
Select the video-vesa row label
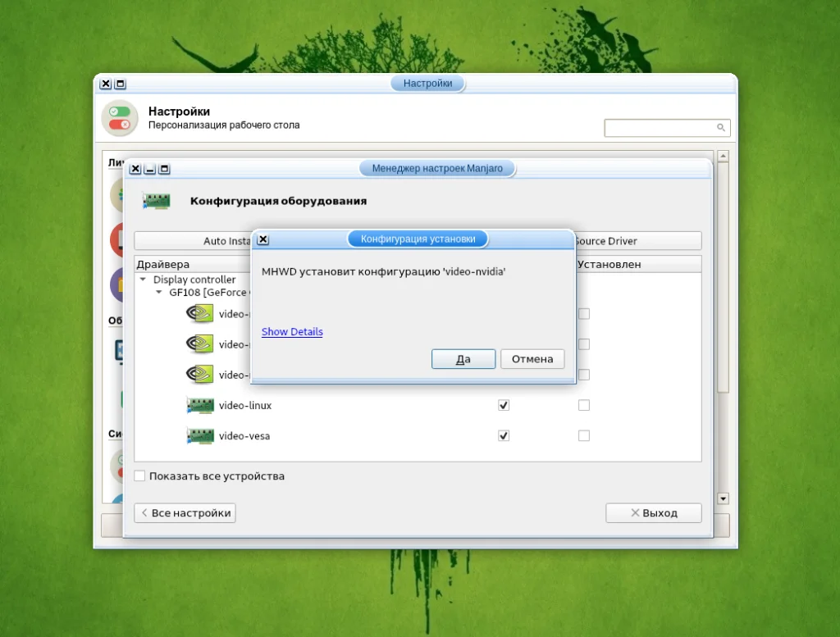click(244, 435)
